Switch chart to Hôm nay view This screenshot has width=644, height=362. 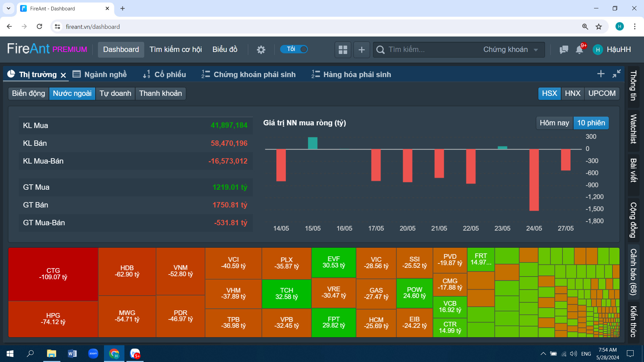pos(554,123)
